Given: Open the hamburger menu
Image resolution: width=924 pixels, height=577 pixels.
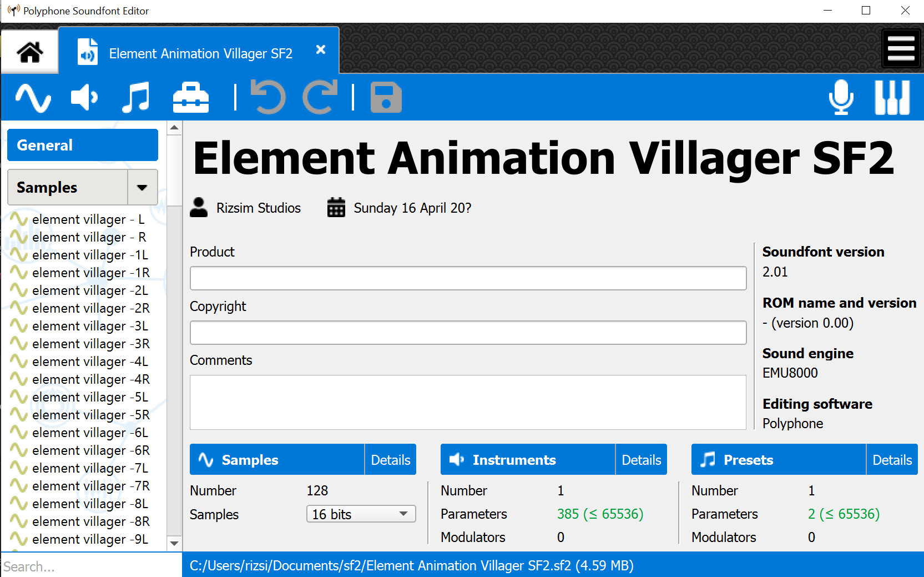Looking at the screenshot, I should (901, 48).
